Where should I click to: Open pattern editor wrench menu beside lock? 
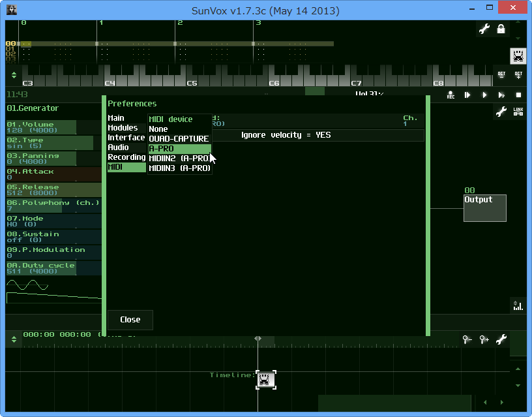pos(484,29)
